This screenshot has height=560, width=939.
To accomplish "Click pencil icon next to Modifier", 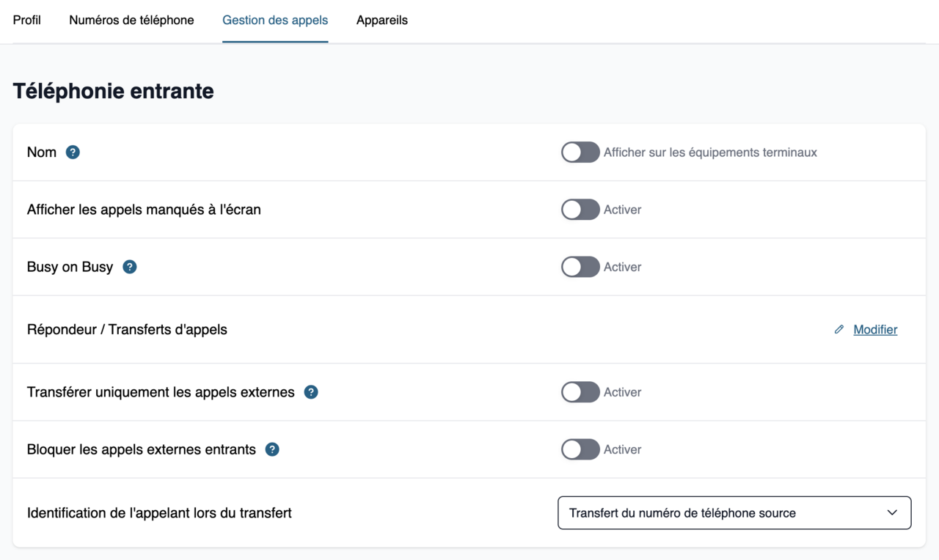I will pyautogui.click(x=839, y=330).
